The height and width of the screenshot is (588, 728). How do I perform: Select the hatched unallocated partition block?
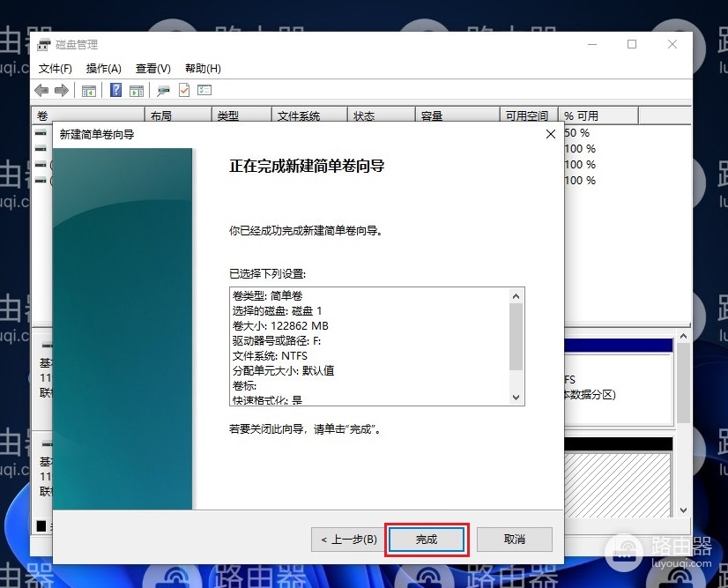tap(618, 484)
